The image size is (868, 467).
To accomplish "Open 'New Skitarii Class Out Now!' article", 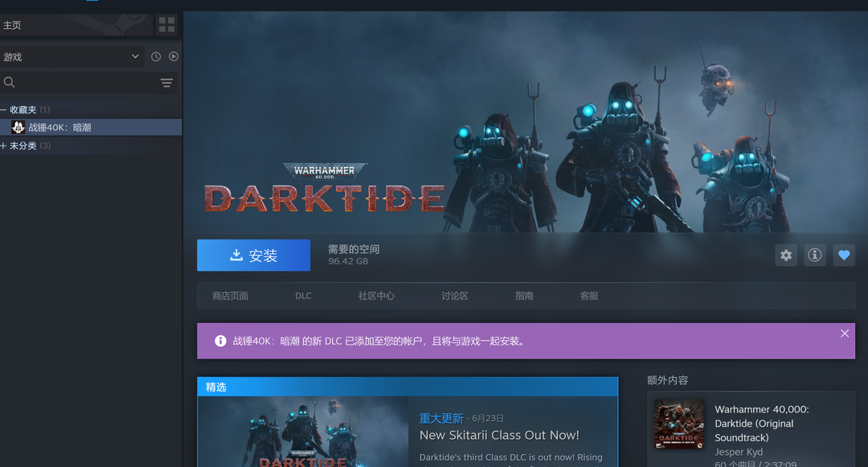I will pyautogui.click(x=499, y=435).
